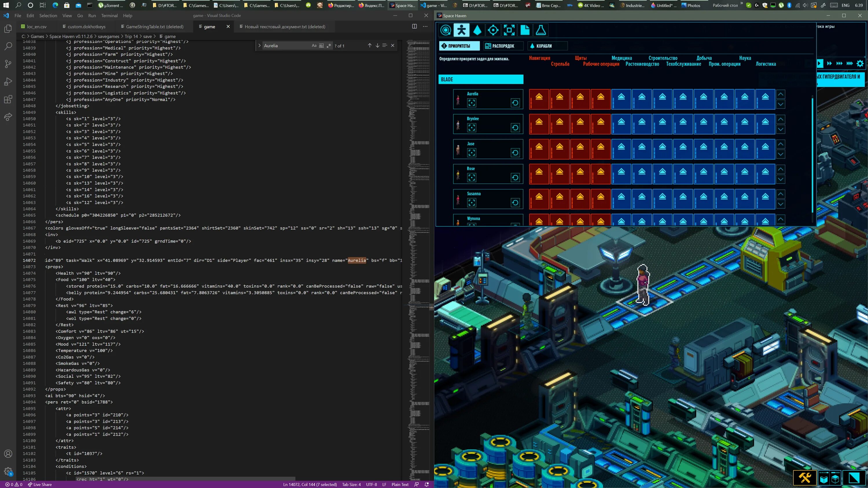Jump to the previous match in find widget
The width and height of the screenshot is (868, 488).
[x=370, y=45]
